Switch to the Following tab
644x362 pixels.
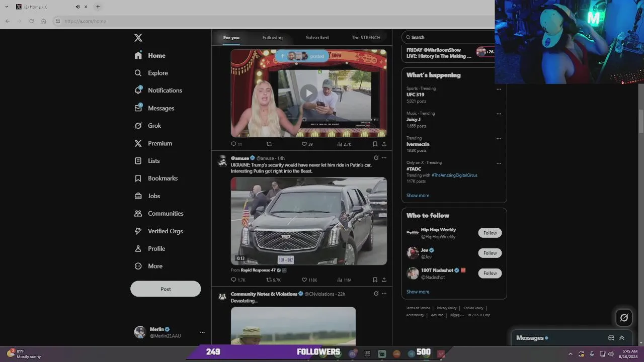[x=272, y=38]
